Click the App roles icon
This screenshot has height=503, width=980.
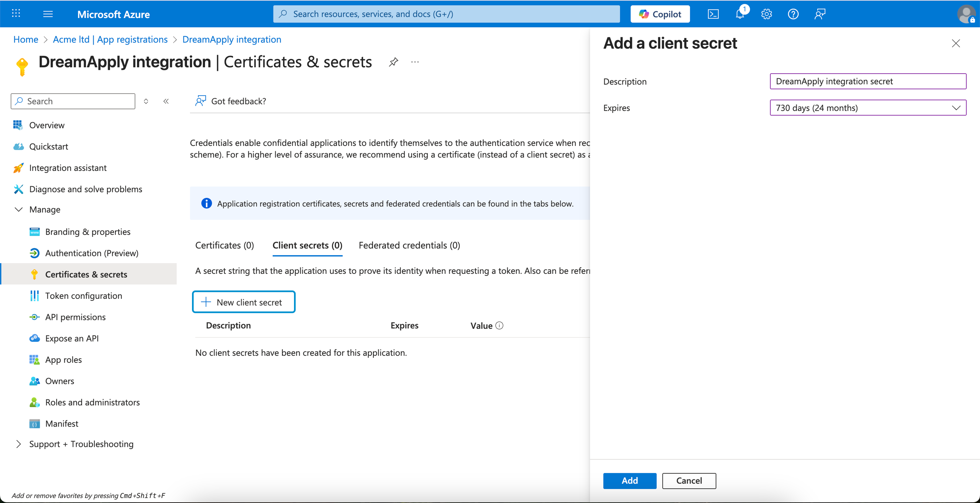point(34,359)
